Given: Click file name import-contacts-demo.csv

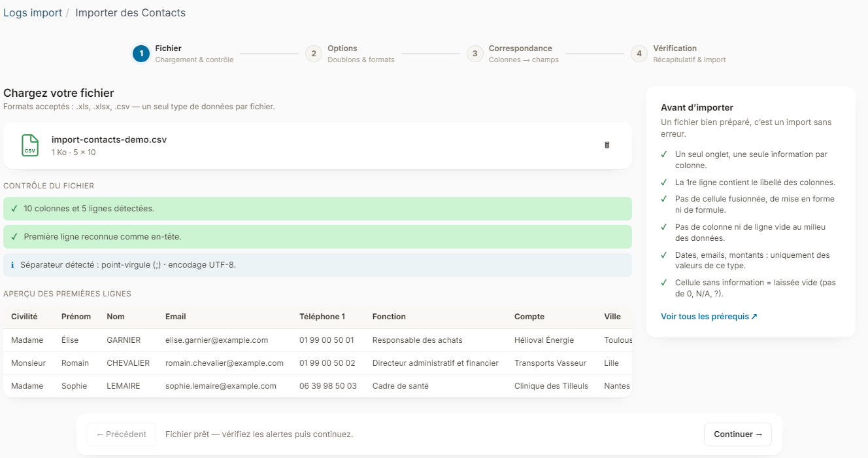Looking at the screenshot, I should tap(109, 140).
